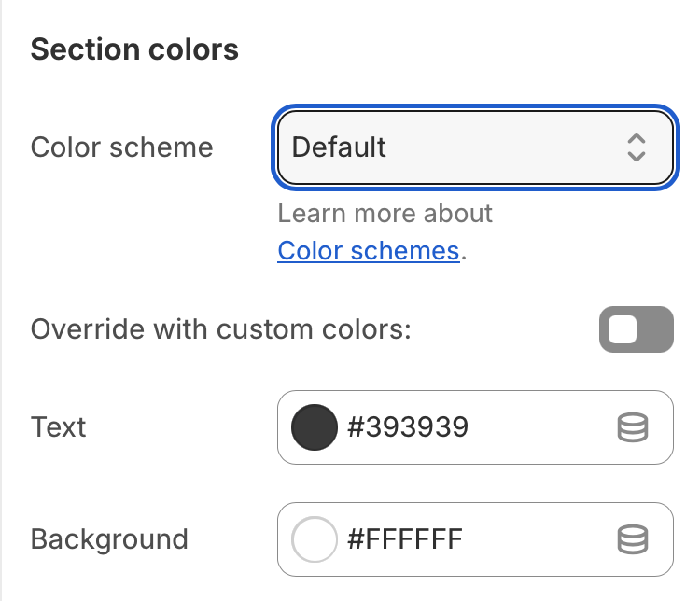Click the Section colors heading
Viewport: 700px width, 601px height.
(x=134, y=49)
